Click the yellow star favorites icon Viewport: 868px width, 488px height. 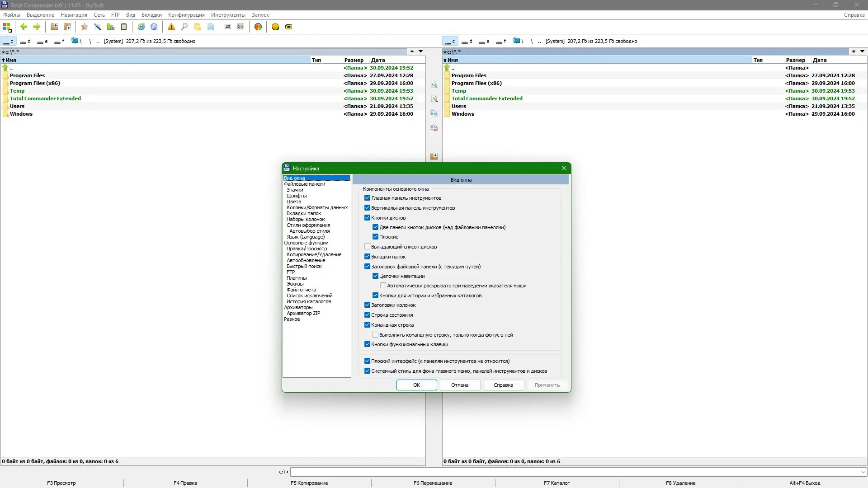pos(84,27)
